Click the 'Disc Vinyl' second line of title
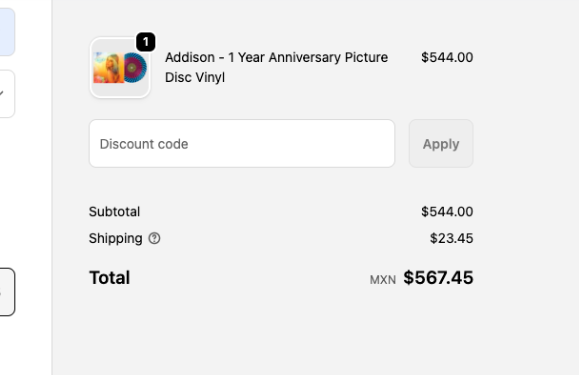The image size is (579, 375). [x=195, y=78]
